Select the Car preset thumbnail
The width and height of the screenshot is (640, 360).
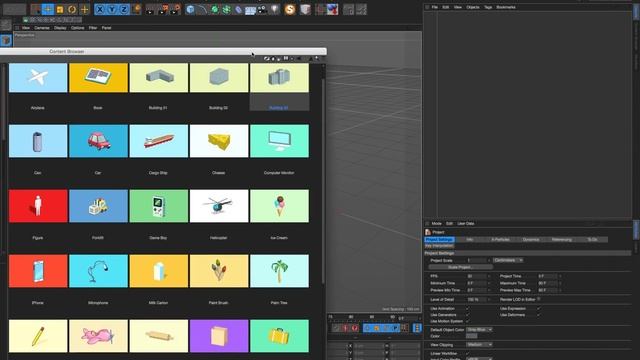[x=98, y=141]
